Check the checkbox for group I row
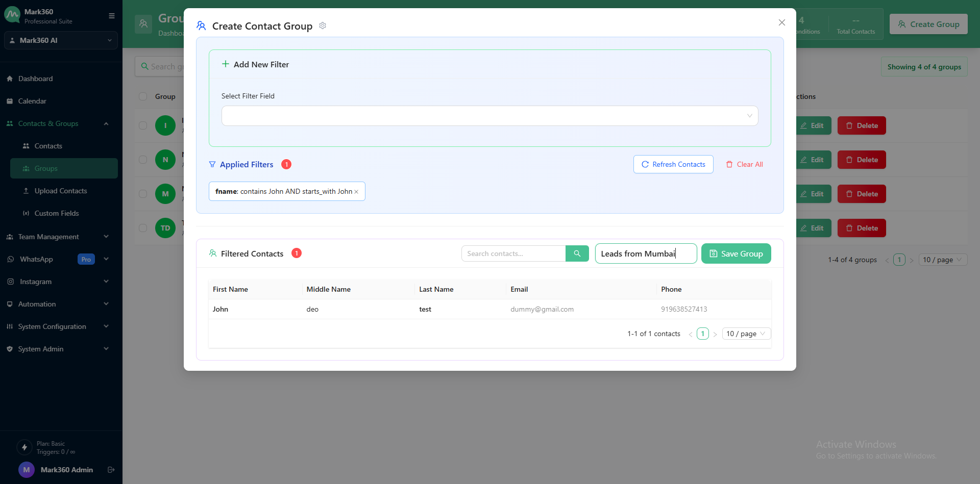Screen dimensions: 980x484 143,125
